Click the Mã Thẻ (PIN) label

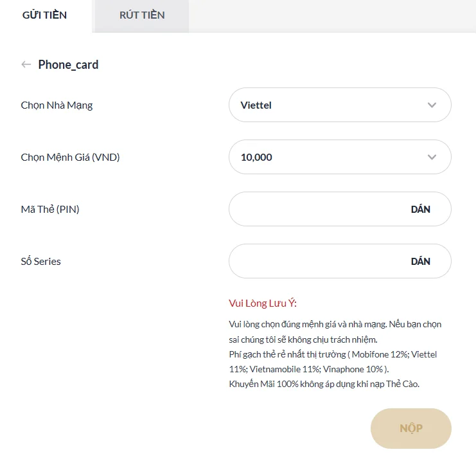[50, 209]
